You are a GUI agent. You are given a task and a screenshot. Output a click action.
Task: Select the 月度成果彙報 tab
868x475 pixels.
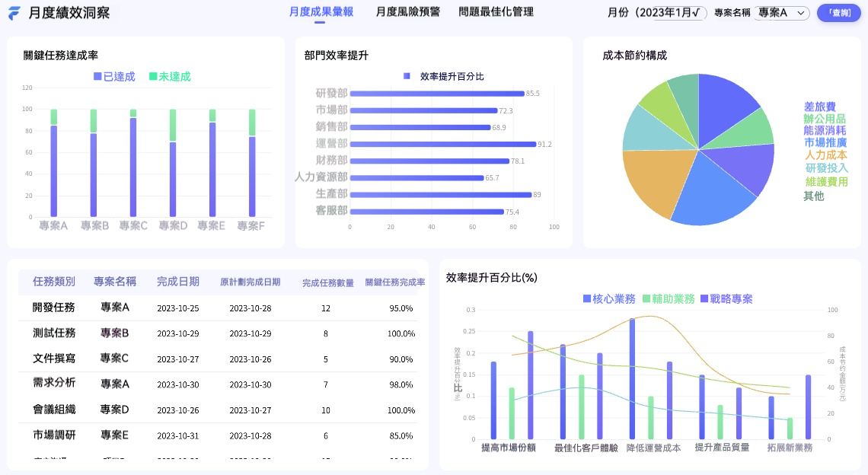tap(321, 12)
